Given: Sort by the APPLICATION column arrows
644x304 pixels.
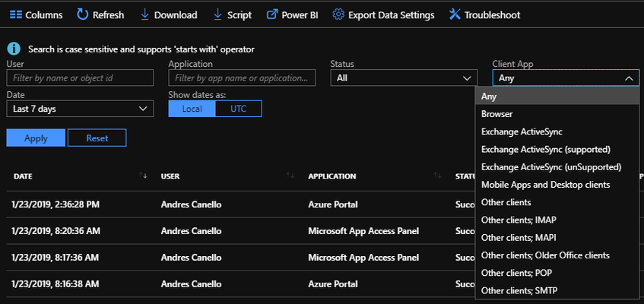Looking at the screenshot, I should pos(437,176).
